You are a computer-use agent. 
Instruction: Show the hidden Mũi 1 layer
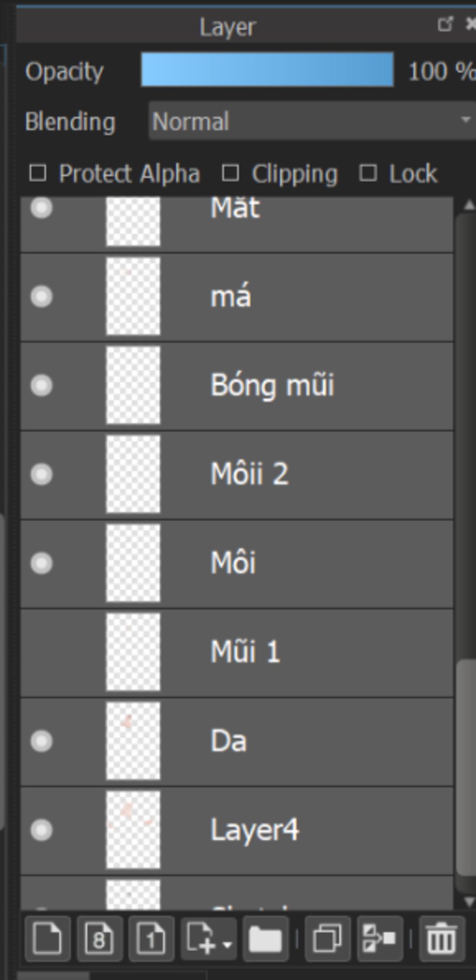point(41,652)
